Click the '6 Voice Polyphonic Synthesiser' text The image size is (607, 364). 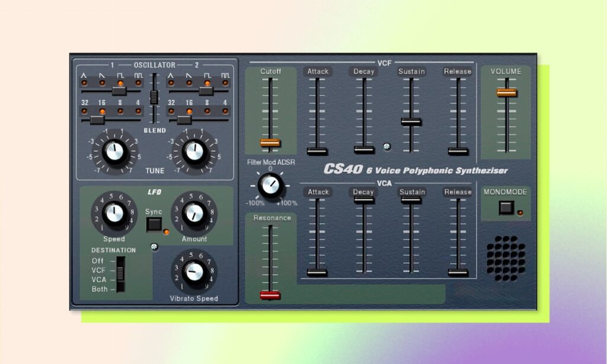(x=437, y=171)
